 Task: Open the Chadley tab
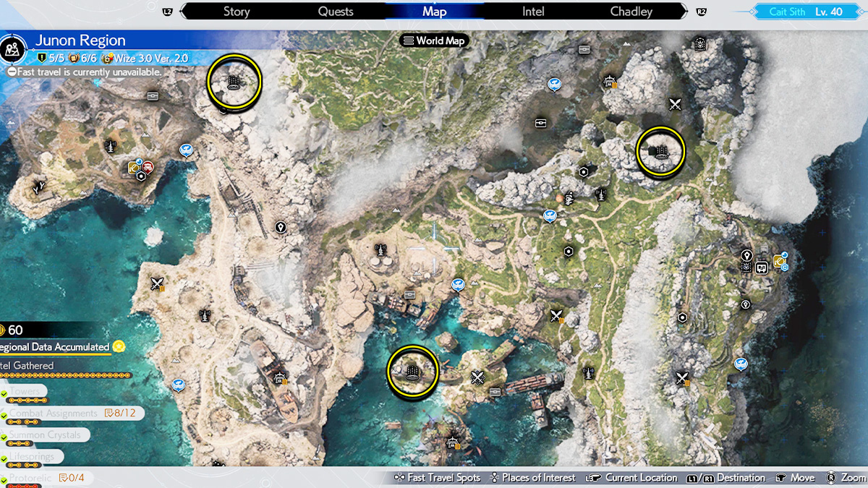(631, 12)
